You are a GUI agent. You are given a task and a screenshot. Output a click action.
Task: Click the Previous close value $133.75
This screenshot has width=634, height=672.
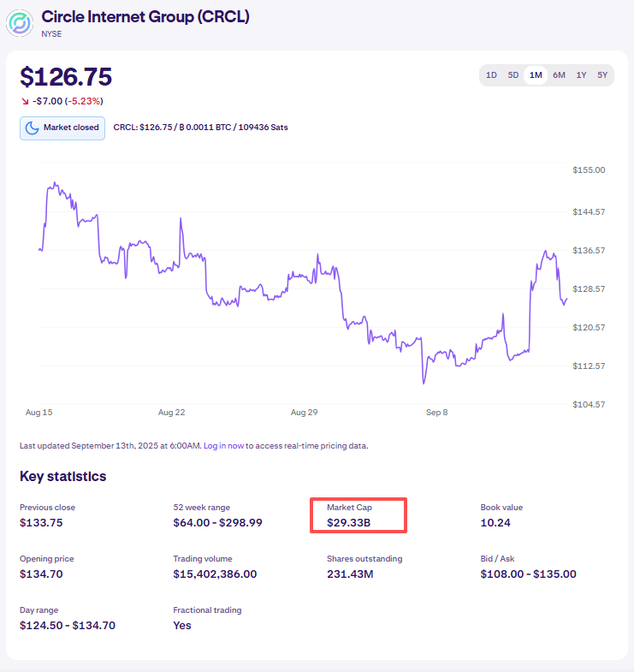(x=41, y=523)
